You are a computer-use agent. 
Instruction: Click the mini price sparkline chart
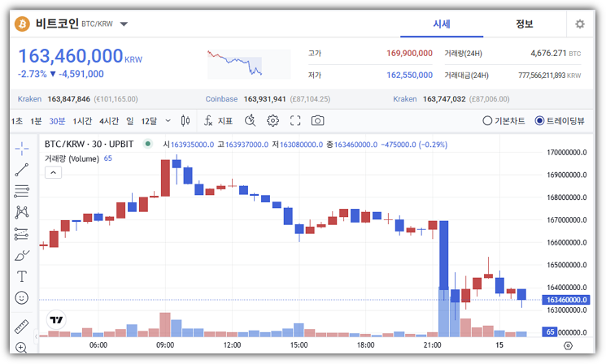(x=249, y=63)
